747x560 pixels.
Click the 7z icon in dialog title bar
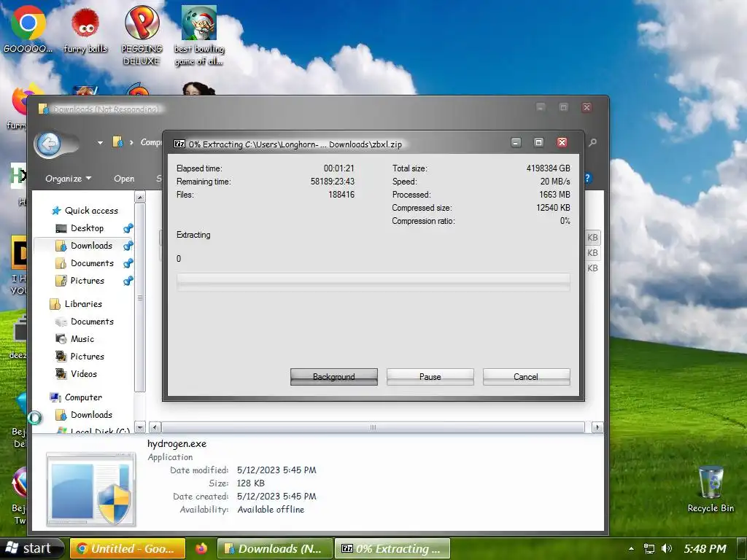179,144
